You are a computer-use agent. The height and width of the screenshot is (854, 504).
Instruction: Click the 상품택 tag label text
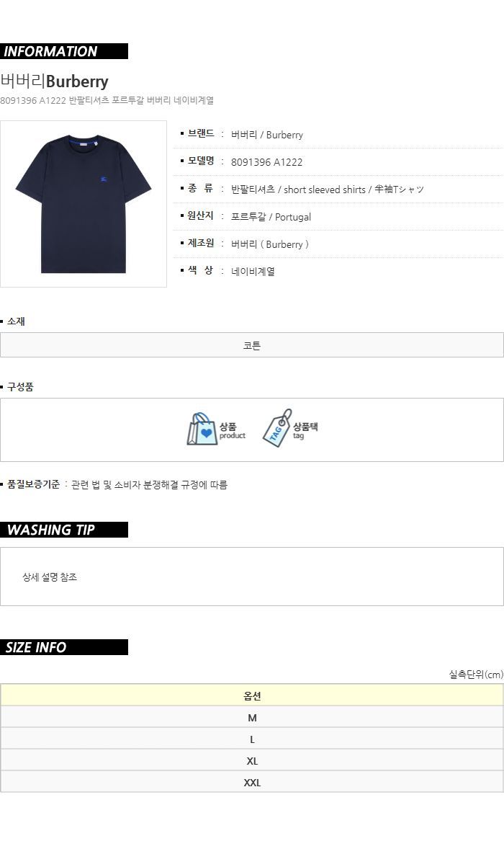click(305, 427)
